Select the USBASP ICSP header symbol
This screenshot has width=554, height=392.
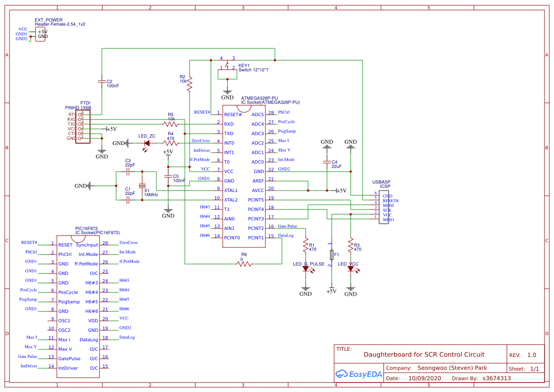coord(383,206)
